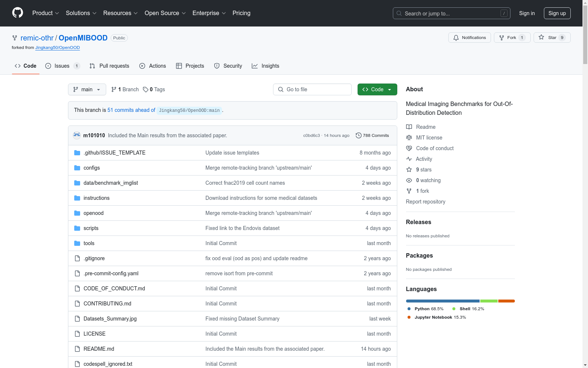The width and height of the screenshot is (588, 368).
Task: Click the Sign up button
Action: [x=557, y=13]
